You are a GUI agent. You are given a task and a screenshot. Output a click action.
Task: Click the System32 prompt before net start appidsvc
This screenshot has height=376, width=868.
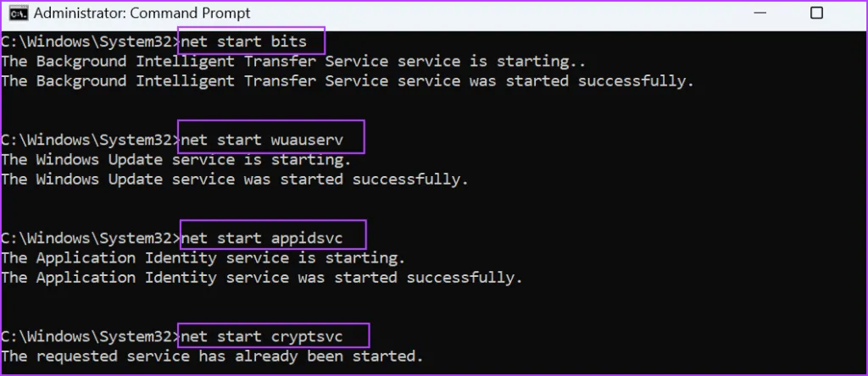click(89, 236)
